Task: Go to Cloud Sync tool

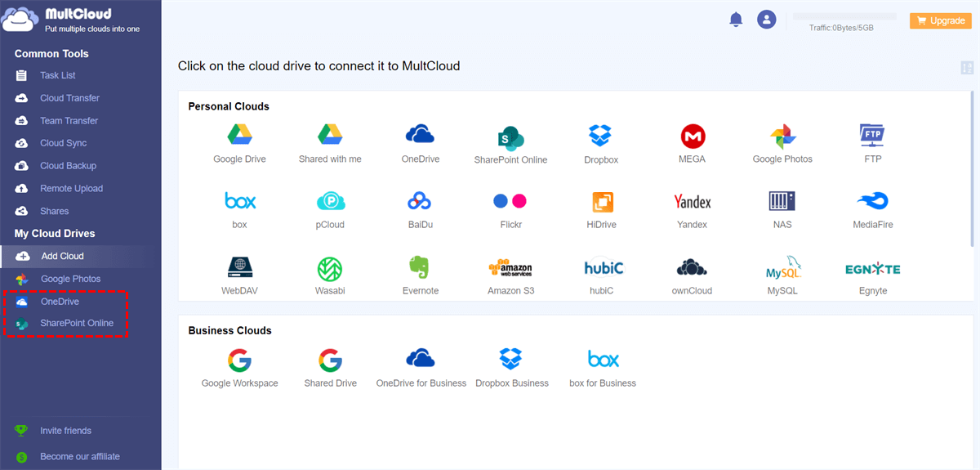Action: click(63, 143)
